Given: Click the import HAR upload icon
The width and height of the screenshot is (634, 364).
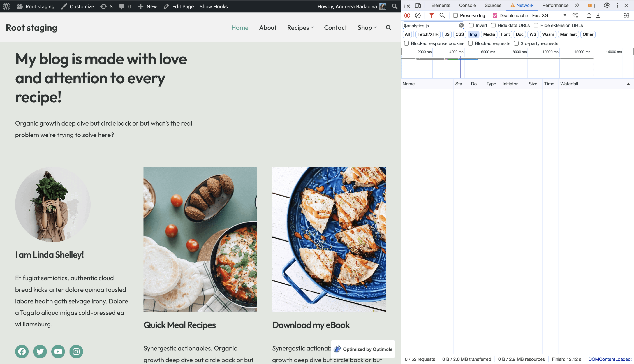Looking at the screenshot, I should pos(589,15).
